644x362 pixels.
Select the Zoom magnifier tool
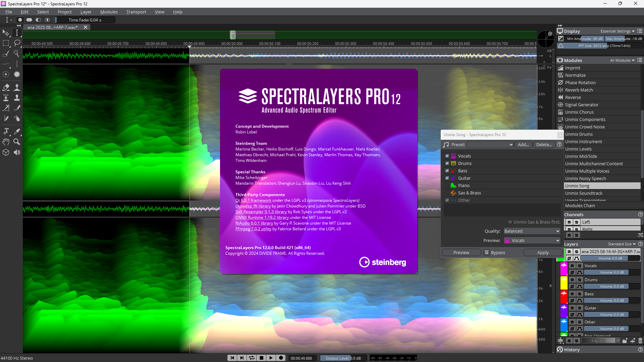point(17,142)
